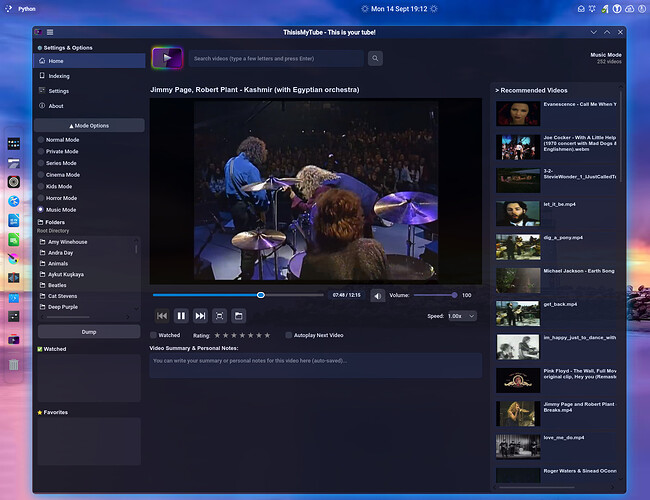Select Series Mode radio button
Viewport: 650px width, 500px height.
click(x=41, y=163)
